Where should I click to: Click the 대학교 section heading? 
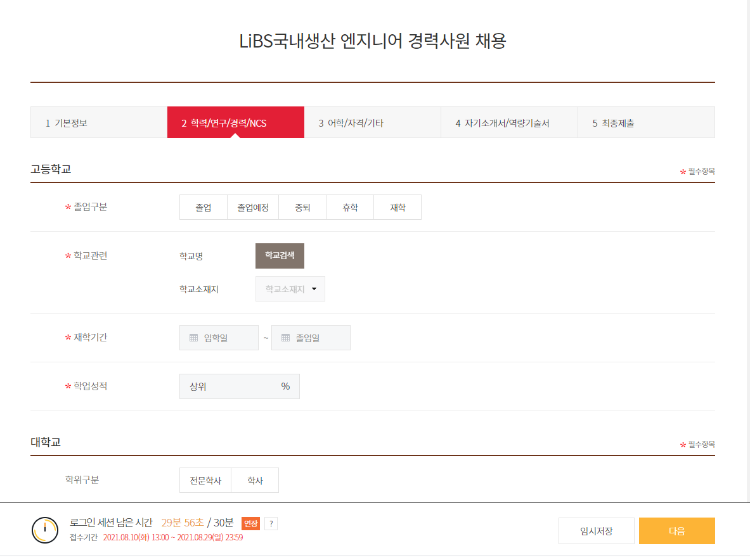(46, 442)
